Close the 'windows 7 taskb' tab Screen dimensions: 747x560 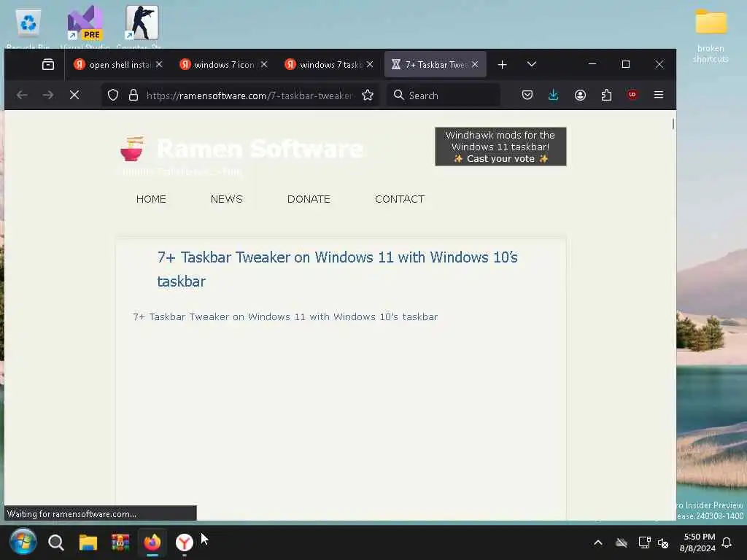click(x=370, y=64)
